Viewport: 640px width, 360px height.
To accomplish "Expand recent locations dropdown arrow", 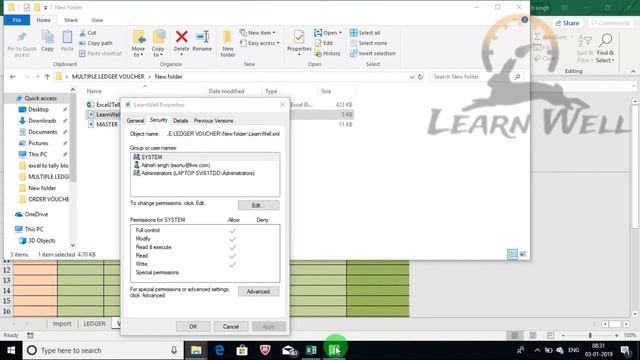I will 37,77.
